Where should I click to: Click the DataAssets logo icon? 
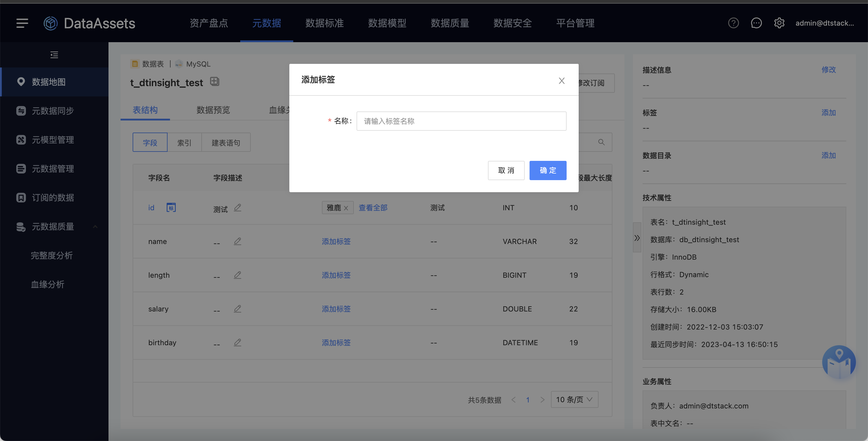click(x=51, y=23)
